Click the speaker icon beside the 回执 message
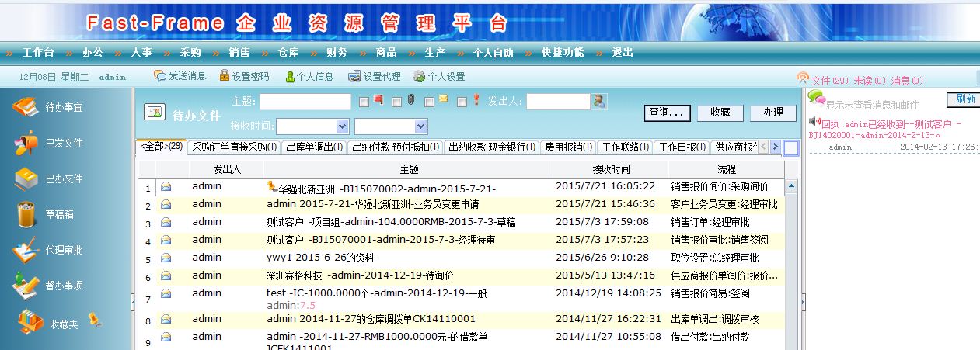980x350 pixels. pyautogui.click(x=814, y=122)
